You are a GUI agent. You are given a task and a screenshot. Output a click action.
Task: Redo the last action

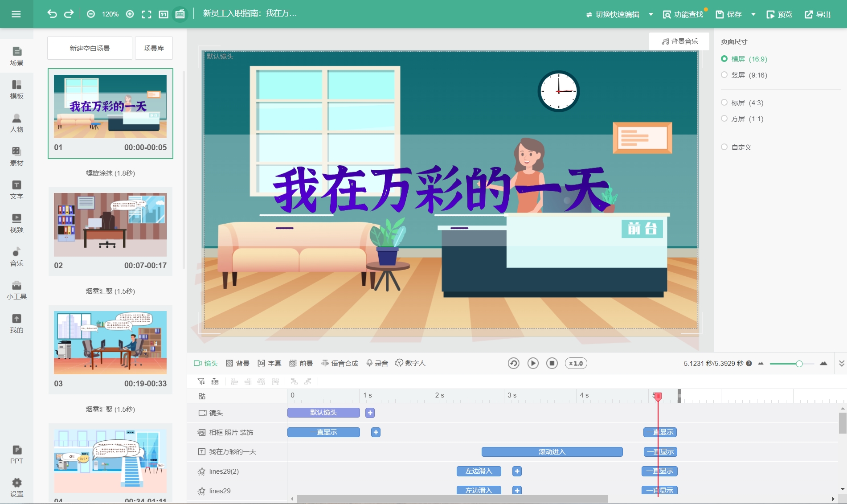(69, 14)
